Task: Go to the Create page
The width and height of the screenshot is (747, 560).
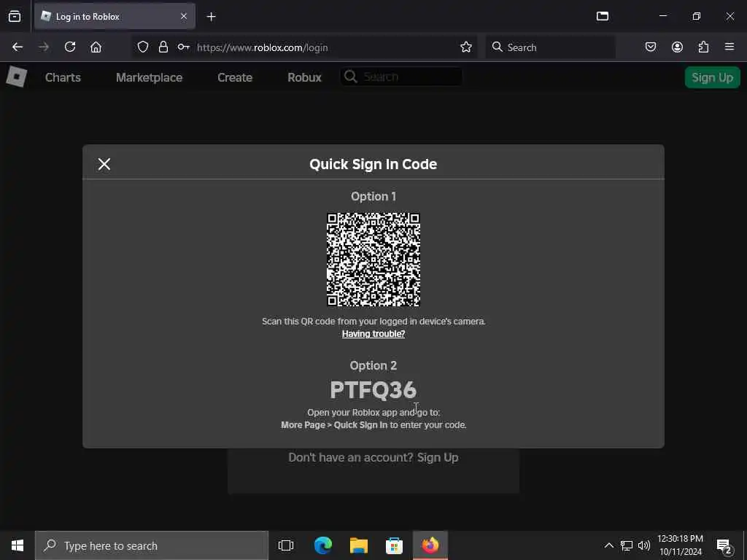Action: click(235, 77)
